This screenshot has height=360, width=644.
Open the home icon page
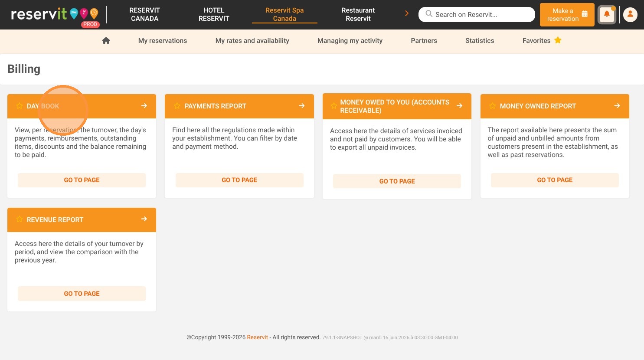[x=106, y=40]
